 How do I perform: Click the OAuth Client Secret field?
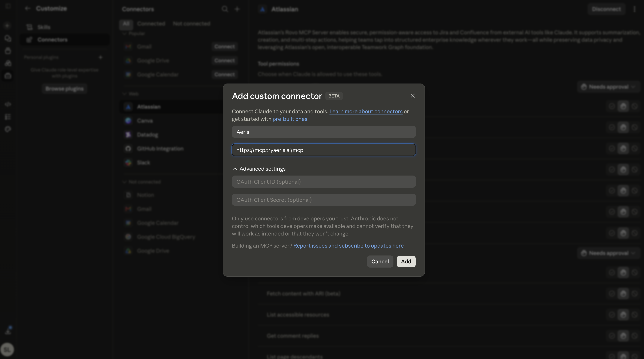point(324,200)
